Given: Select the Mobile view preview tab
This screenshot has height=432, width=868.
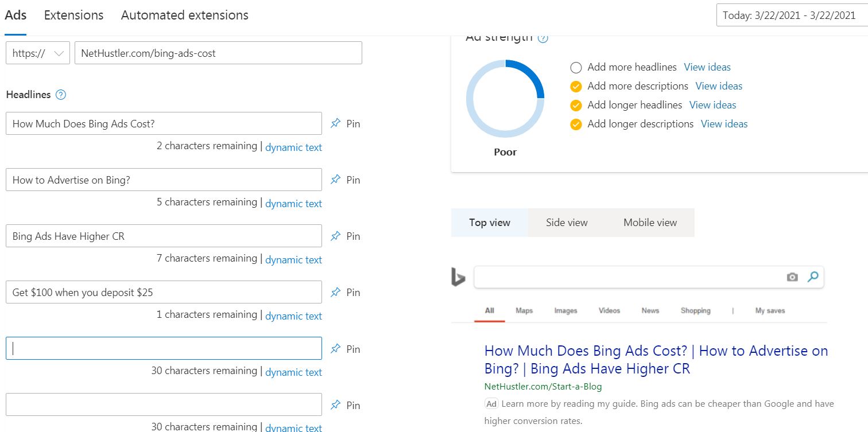Looking at the screenshot, I should click(x=650, y=223).
